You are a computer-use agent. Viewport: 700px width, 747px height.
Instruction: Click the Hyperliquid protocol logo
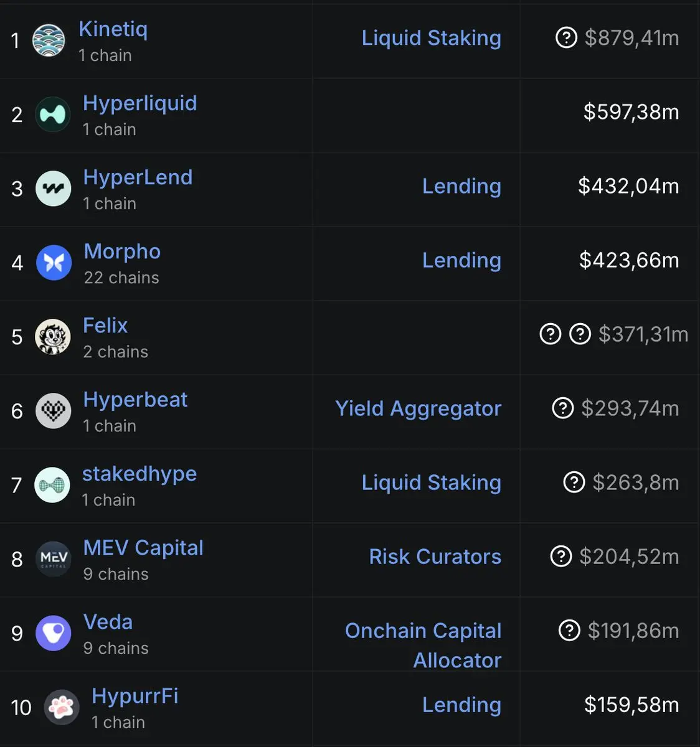53,115
